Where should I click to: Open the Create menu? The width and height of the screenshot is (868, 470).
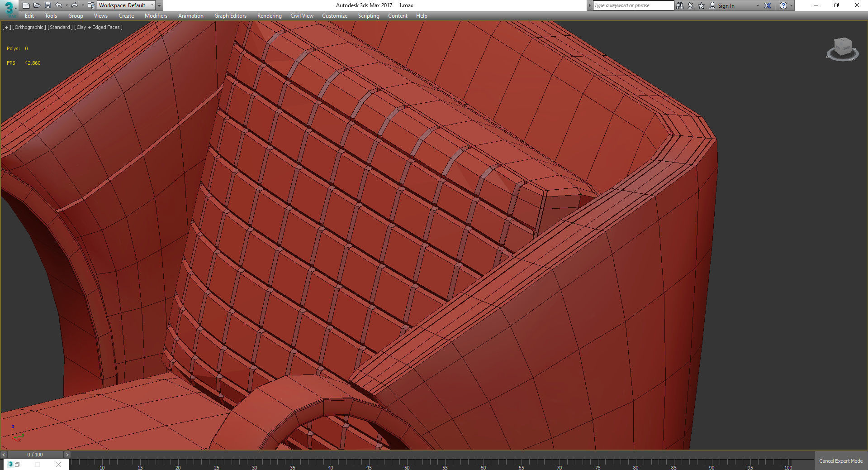tap(126, 16)
